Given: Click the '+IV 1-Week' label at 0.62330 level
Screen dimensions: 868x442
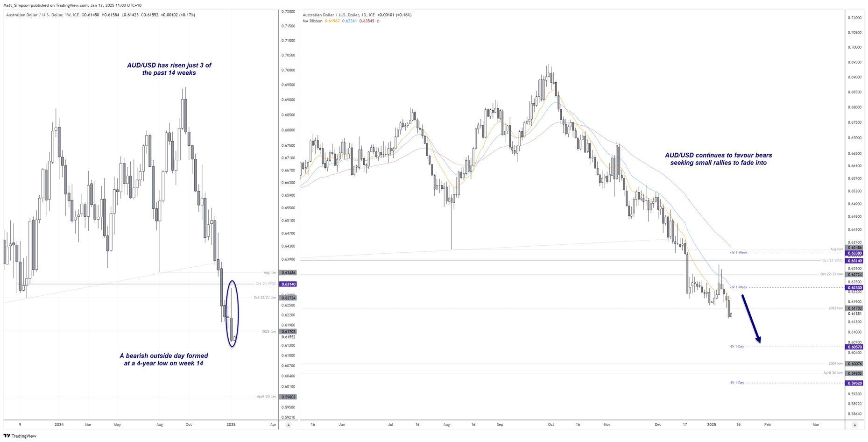Looking at the screenshot, I should 738,287.
